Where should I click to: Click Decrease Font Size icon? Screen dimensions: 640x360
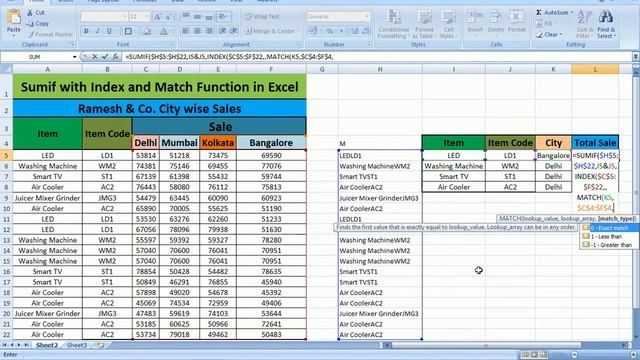coord(169,17)
